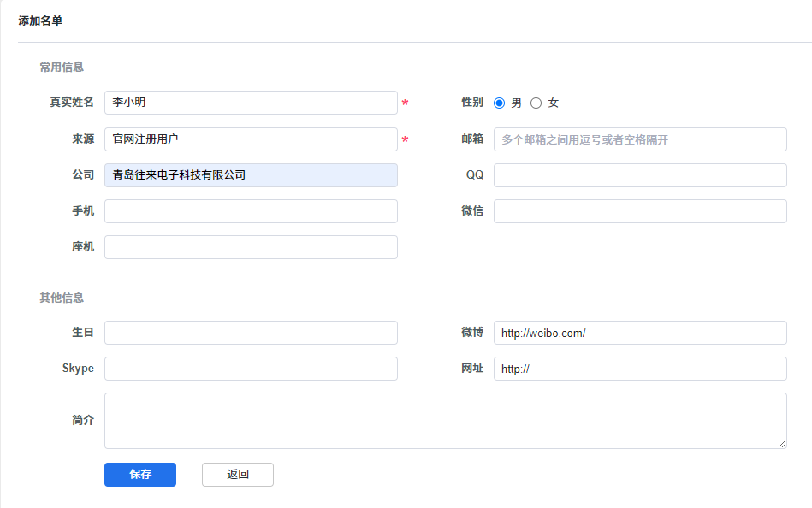Click inside the 简介 text area

445,421
